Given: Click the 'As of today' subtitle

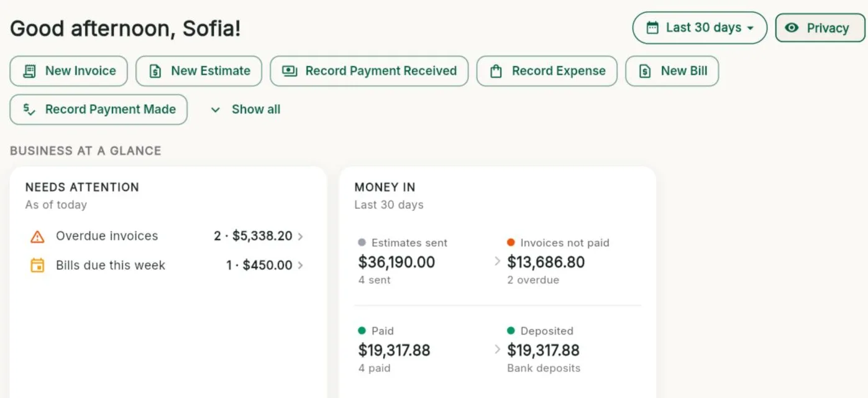Looking at the screenshot, I should [x=56, y=205].
